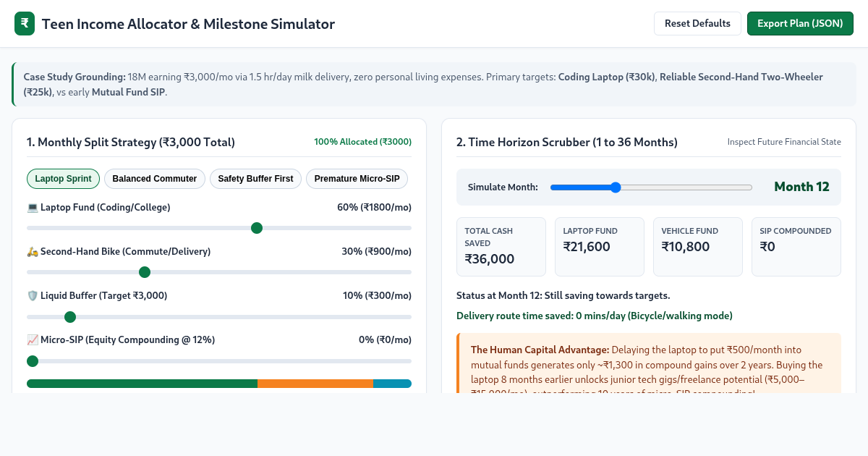Viewport: 868px width, 456px height.
Task: Click the laptop emoji beside Laptop Fund
Action: (33, 208)
